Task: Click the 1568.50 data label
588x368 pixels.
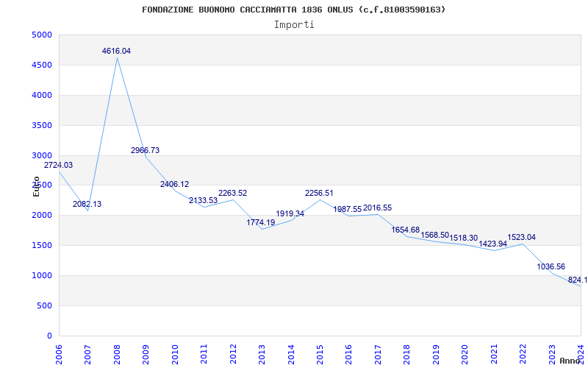Action: [x=435, y=235]
